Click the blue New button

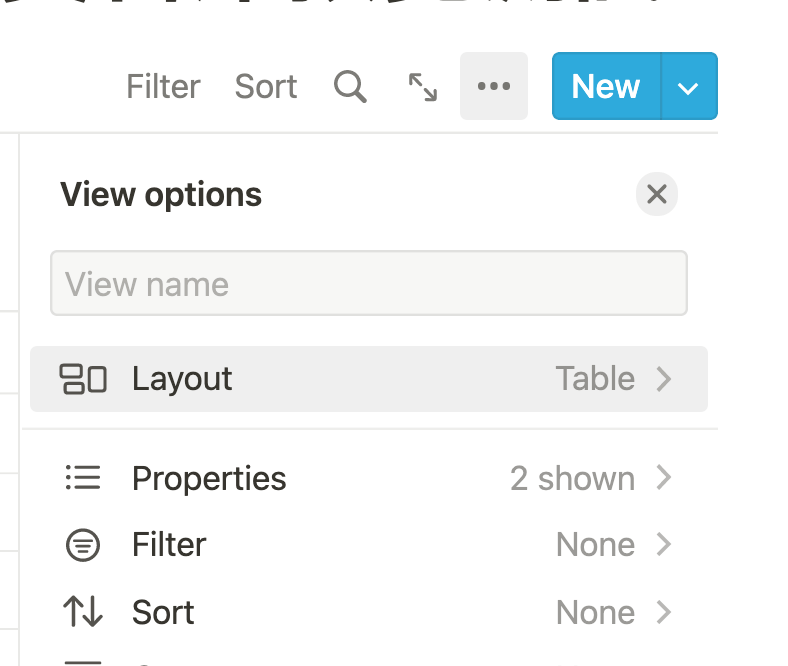click(607, 86)
